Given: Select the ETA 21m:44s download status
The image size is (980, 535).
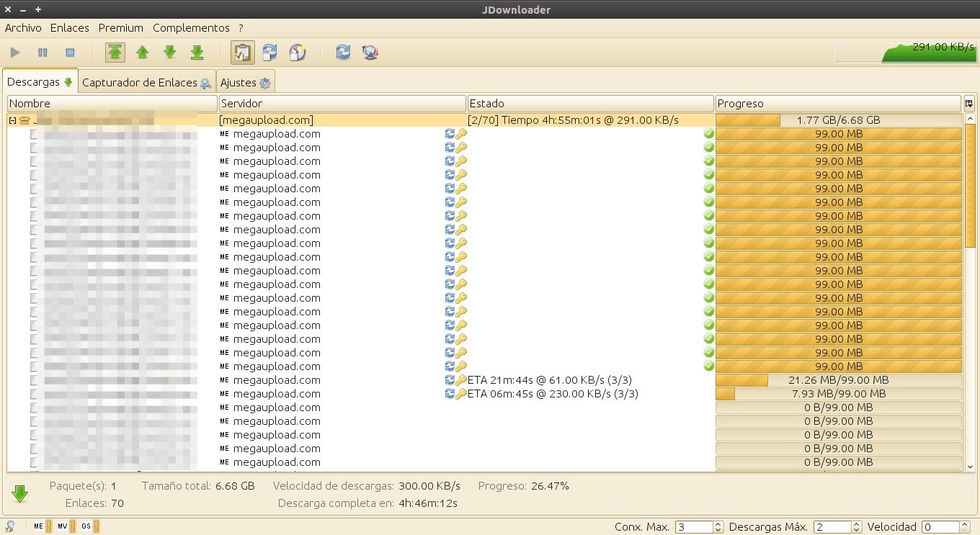Looking at the screenshot, I should (x=550, y=380).
